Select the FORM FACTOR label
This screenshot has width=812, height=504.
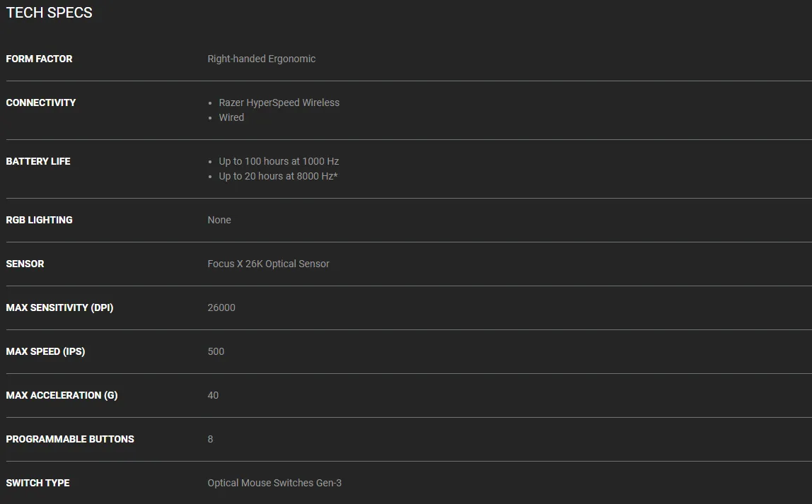click(x=39, y=59)
